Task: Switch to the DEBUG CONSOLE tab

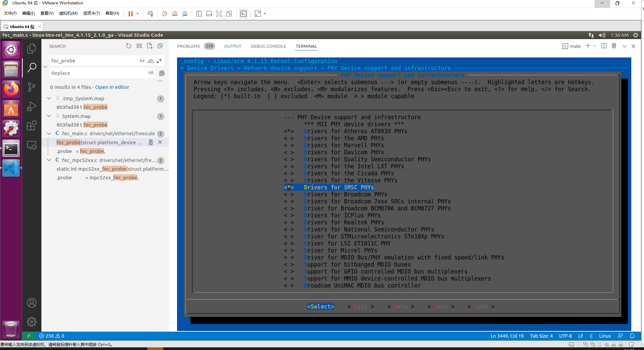Action: click(x=268, y=46)
